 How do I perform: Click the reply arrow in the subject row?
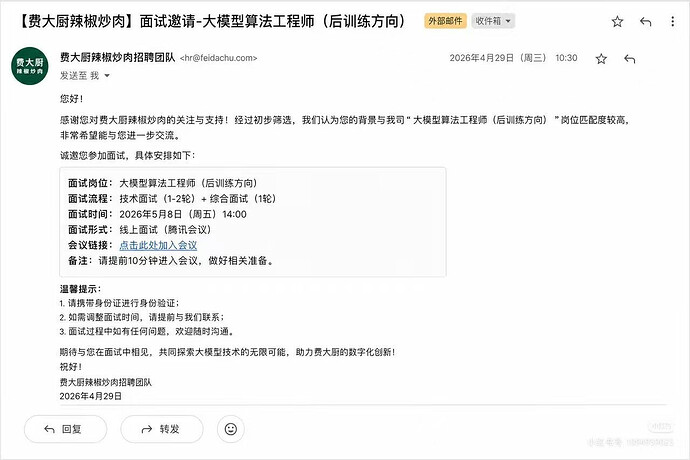[646, 21]
